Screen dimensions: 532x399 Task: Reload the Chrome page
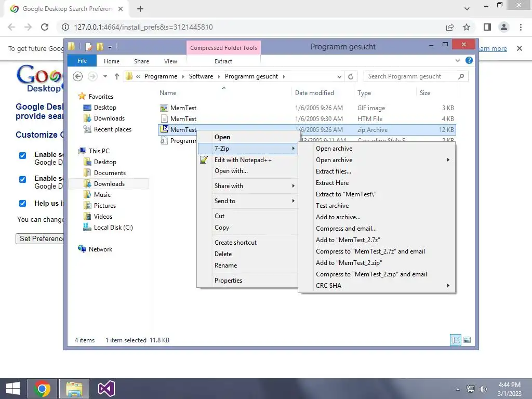pos(45,27)
